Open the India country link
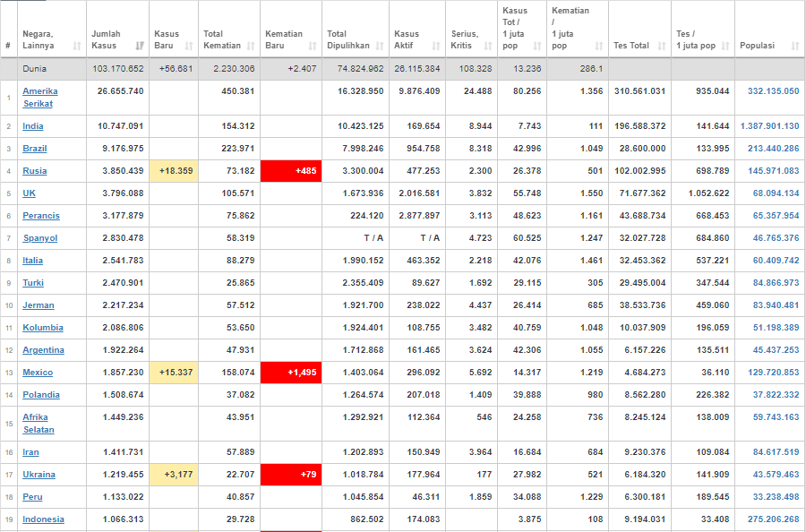The width and height of the screenshot is (806, 532). (33, 126)
